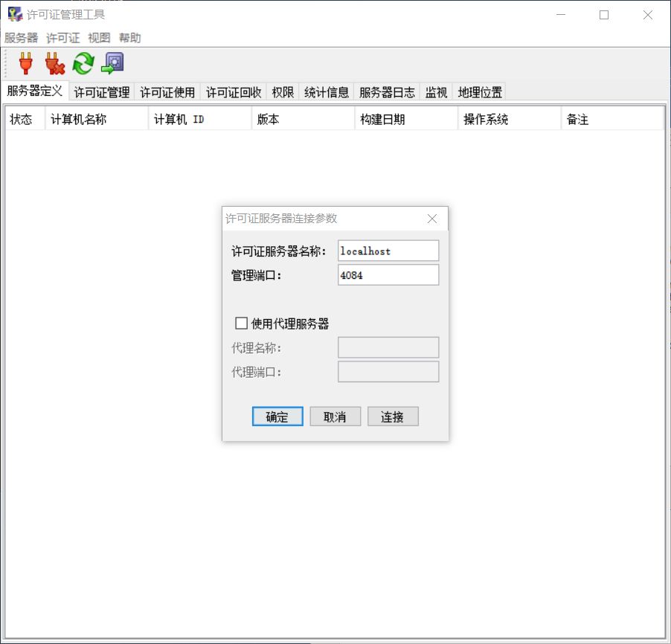Sort by the 备注 column header

(x=612, y=119)
